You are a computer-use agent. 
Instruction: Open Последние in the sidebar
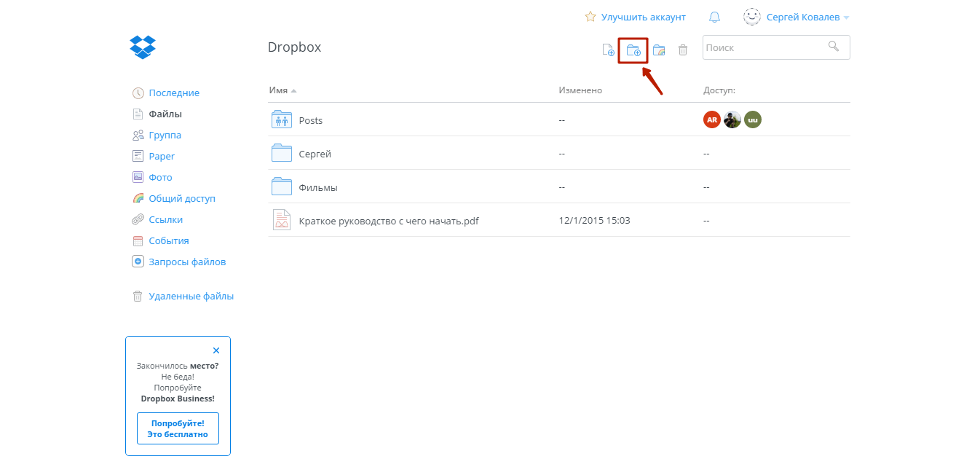[174, 93]
